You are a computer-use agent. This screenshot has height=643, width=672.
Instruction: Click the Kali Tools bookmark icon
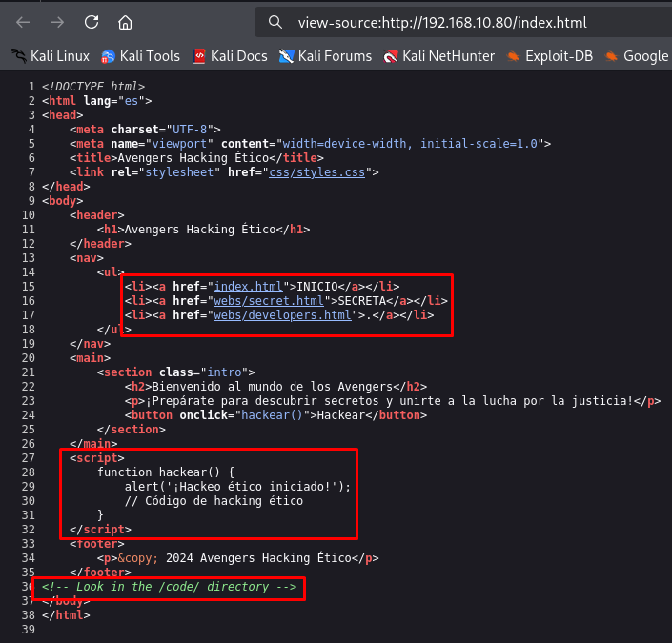pyautogui.click(x=108, y=56)
